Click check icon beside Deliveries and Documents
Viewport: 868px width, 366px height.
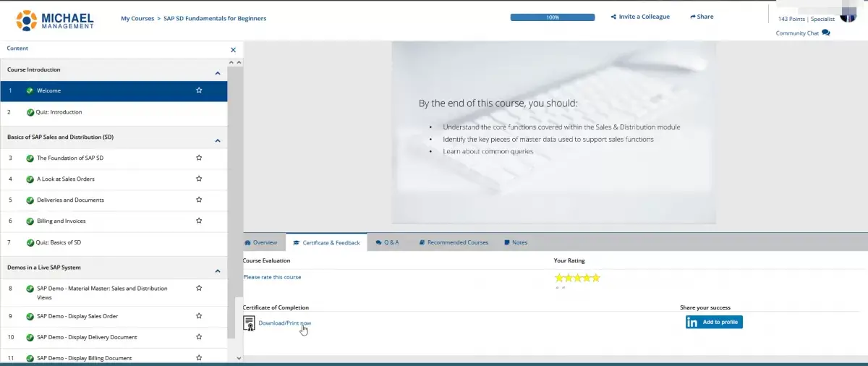(x=30, y=200)
